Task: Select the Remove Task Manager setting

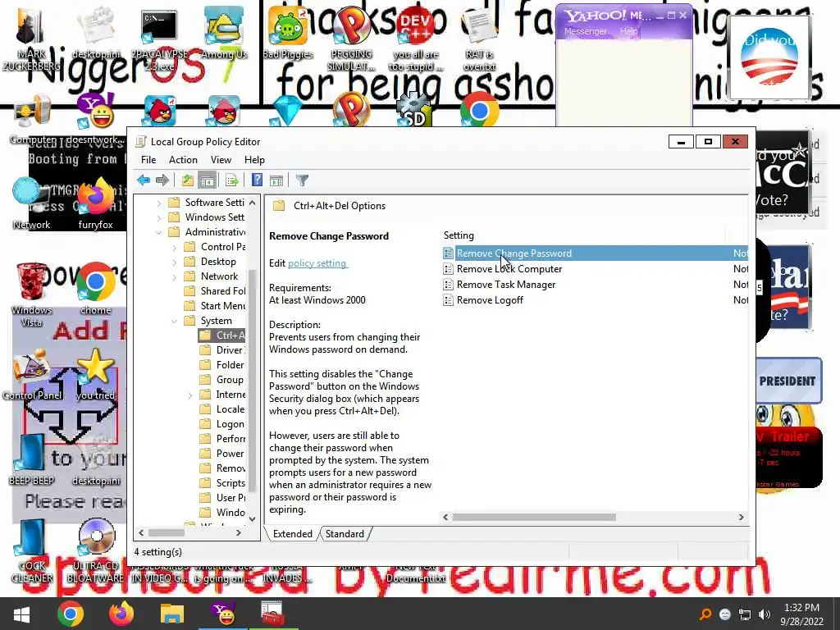Action: coord(505,285)
